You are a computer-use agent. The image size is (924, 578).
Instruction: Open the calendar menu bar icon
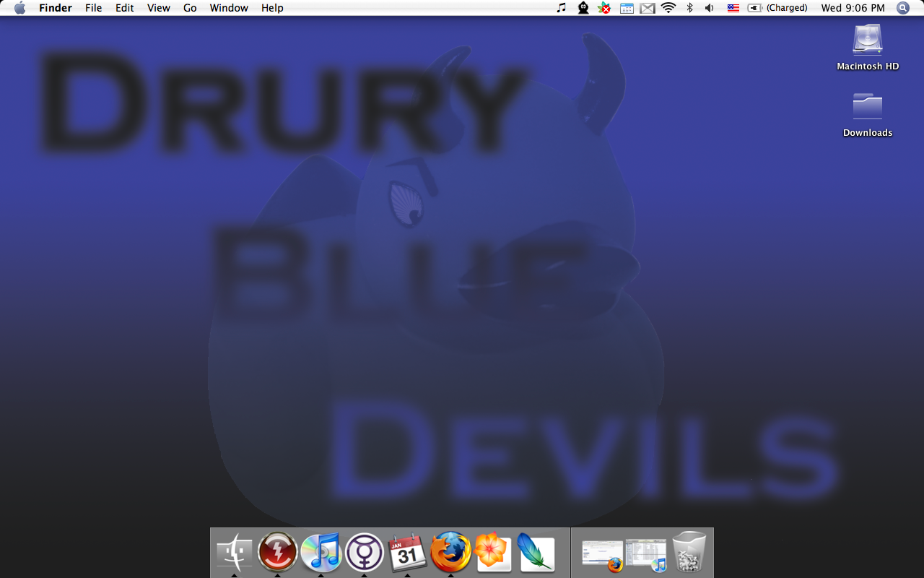[x=627, y=8]
